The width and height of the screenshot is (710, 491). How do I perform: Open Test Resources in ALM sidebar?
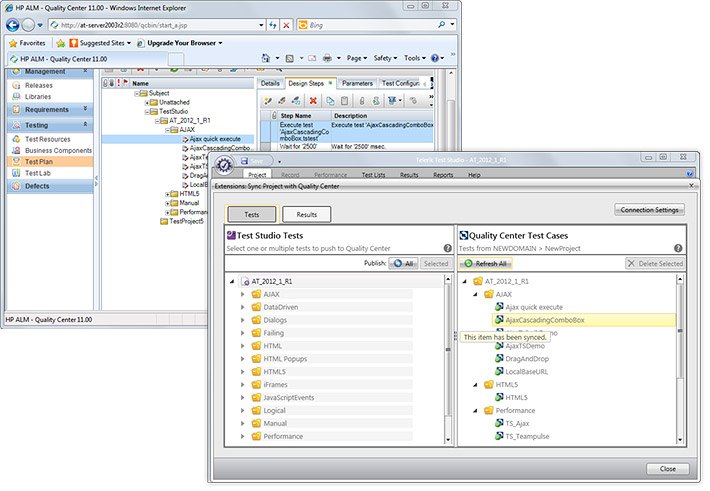tap(48, 139)
